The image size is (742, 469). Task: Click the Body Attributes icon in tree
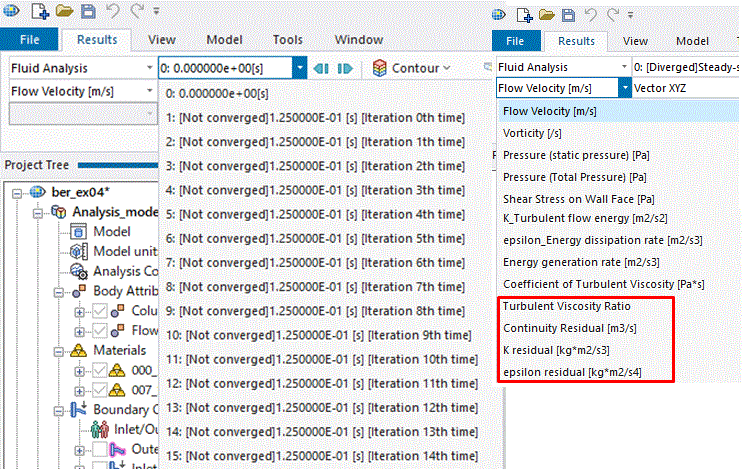(x=77, y=291)
